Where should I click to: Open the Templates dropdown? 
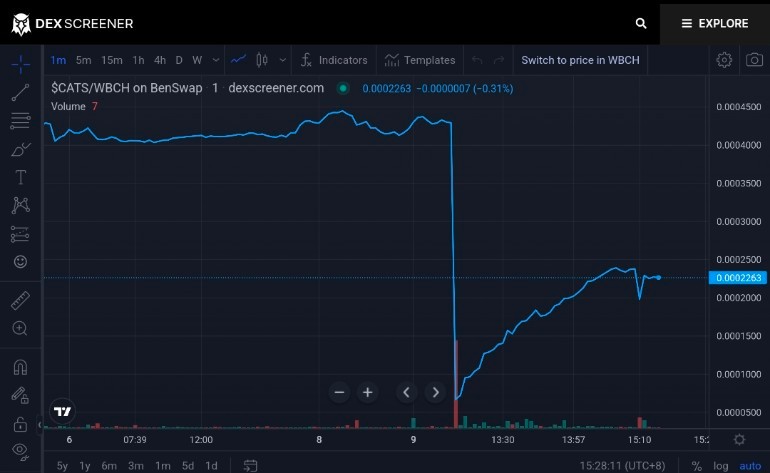(420, 60)
